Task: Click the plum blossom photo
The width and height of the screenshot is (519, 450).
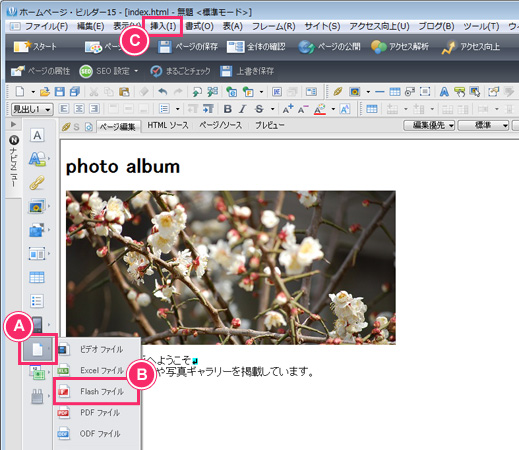Action: 231,267
